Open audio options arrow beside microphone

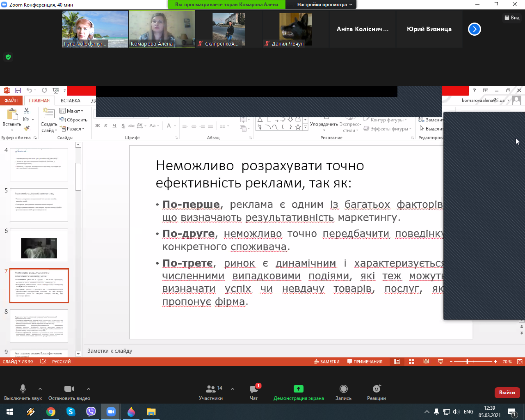pyautogui.click(x=40, y=389)
